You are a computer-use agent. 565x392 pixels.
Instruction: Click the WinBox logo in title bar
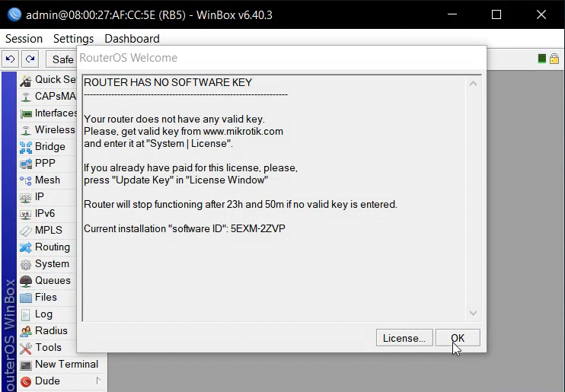tap(14, 14)
